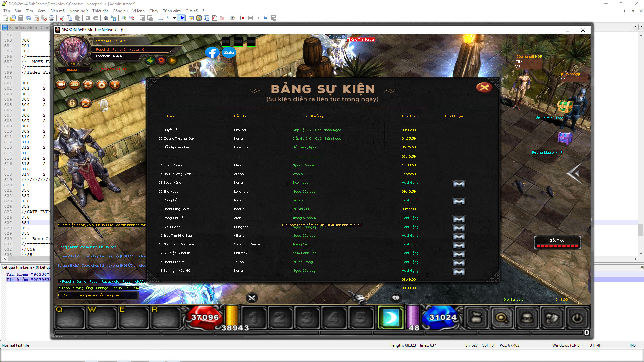This screenshot has width=644, height=362.
Task: Click tab bar right scroll arrow
Action: [641, 27]
